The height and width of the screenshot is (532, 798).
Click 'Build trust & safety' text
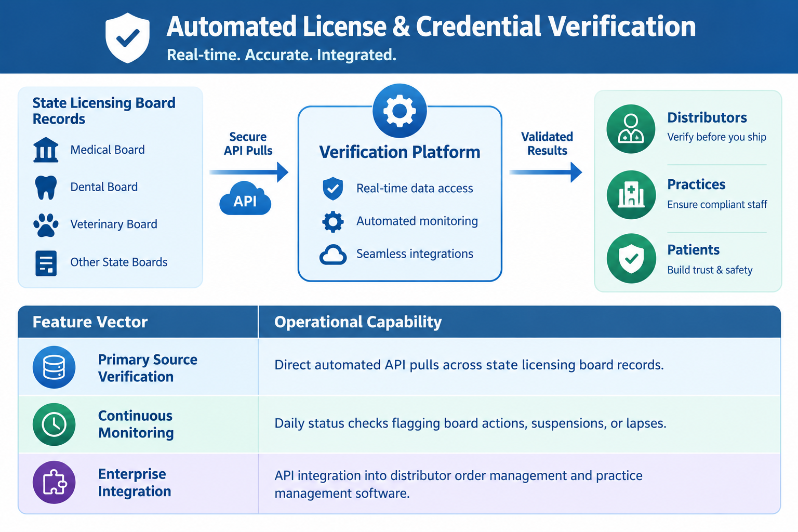pyautogui.click(x=710, y=270)
